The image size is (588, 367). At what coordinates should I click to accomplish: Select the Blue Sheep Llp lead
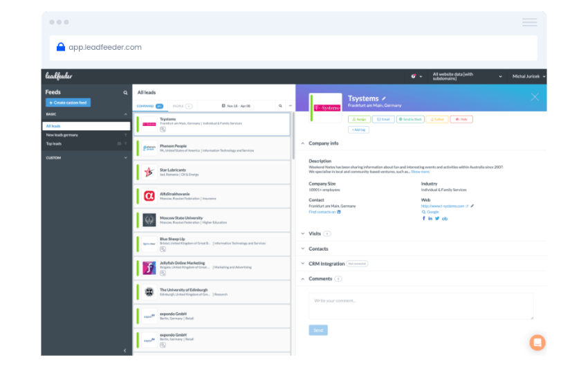click(212, 244)
